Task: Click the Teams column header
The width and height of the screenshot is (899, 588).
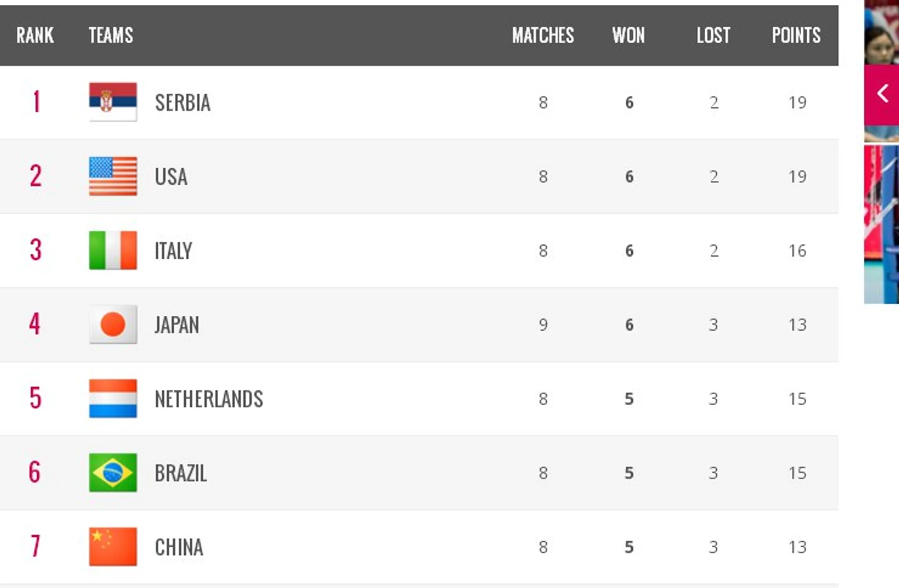Action: coord(111,36)
